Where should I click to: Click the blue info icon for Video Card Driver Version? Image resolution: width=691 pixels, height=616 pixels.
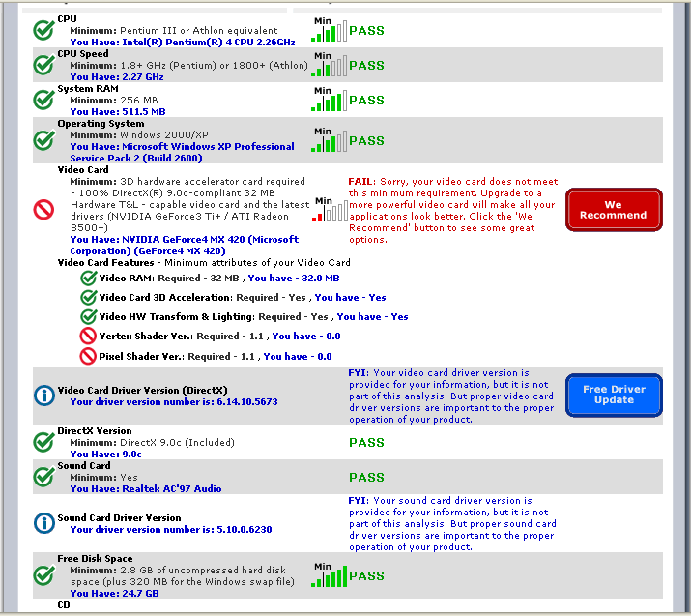43,395
